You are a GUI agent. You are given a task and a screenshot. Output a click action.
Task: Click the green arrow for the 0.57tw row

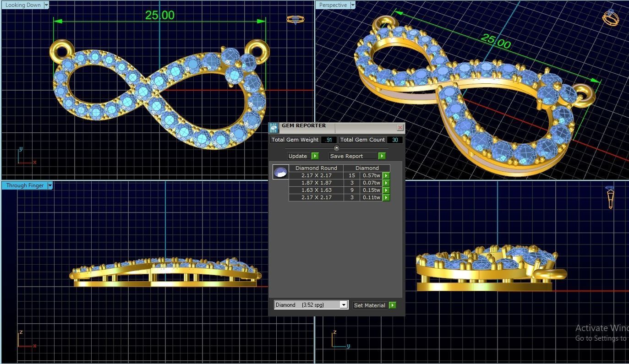point(386,175)
